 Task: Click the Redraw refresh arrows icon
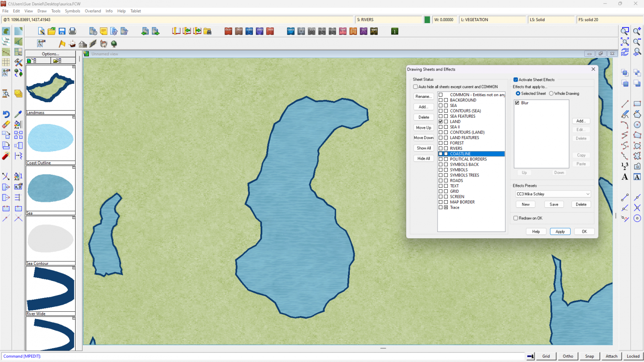point(625,52)
